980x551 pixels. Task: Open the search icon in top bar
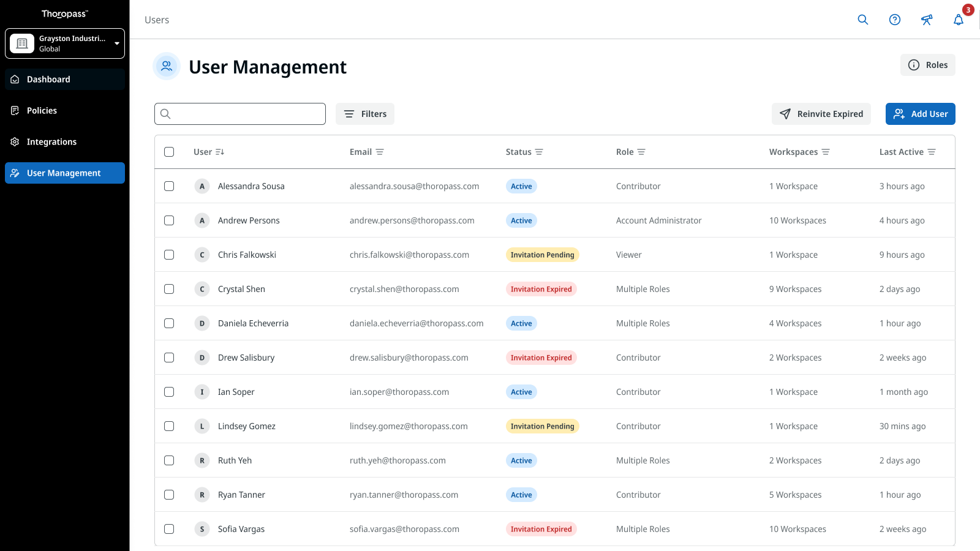tap(862, 20)
